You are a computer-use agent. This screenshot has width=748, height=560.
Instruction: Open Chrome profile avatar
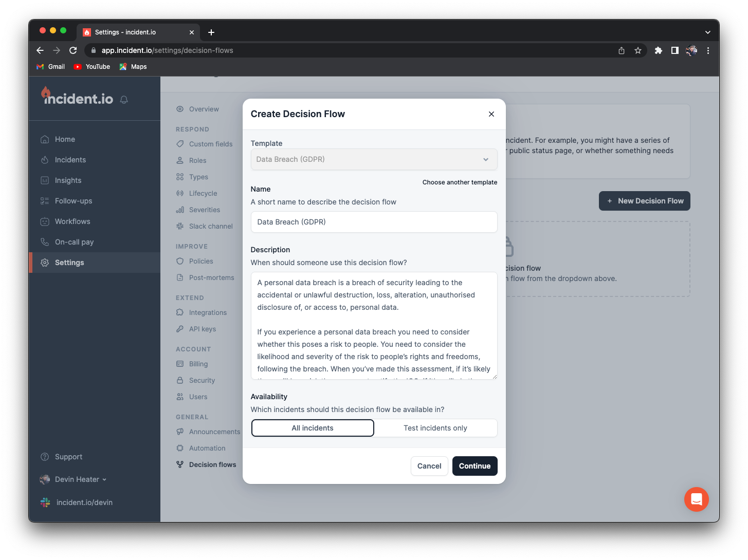point(691,50)
